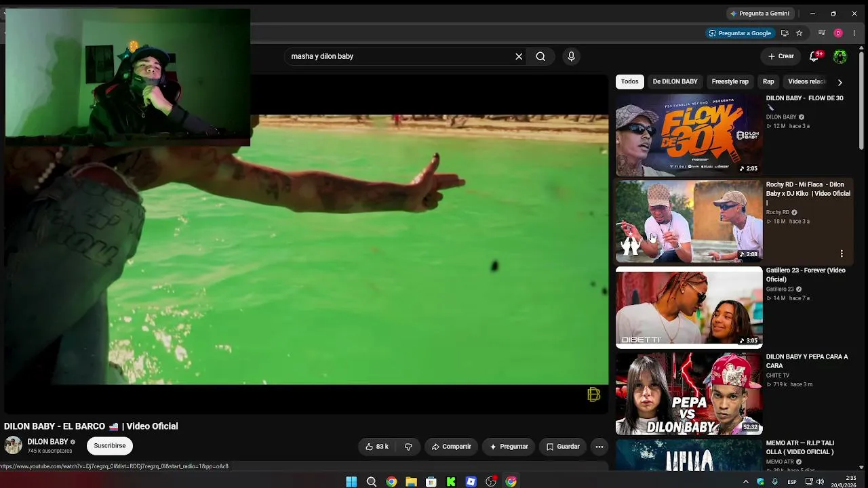Select the De DILON BABY filter chip
The image size is (868, 488).
pyautogui.click(x=675, y=81)
